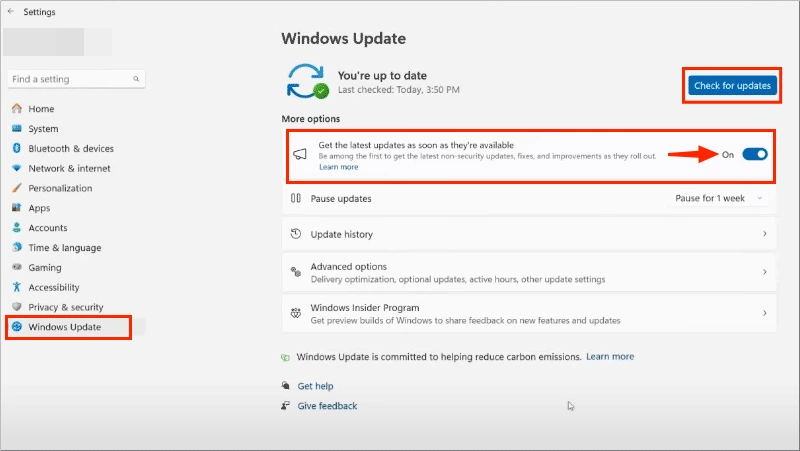The image size is (800, 451).
Task: Open Advanced options row
Action: click(529, 272)
